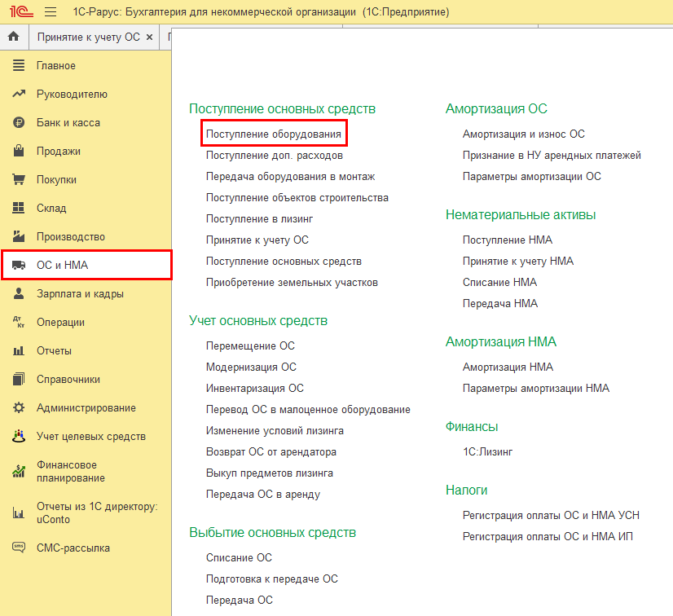Click the Отчеты bar chart icon
The height and width of the screenshot is (616, 673).
(19, 351)
